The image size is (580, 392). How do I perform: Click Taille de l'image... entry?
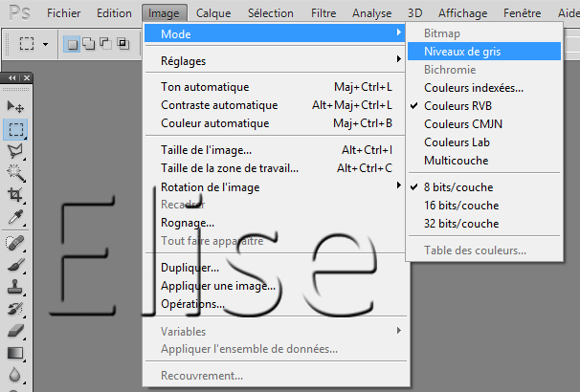tap(206, 150)
